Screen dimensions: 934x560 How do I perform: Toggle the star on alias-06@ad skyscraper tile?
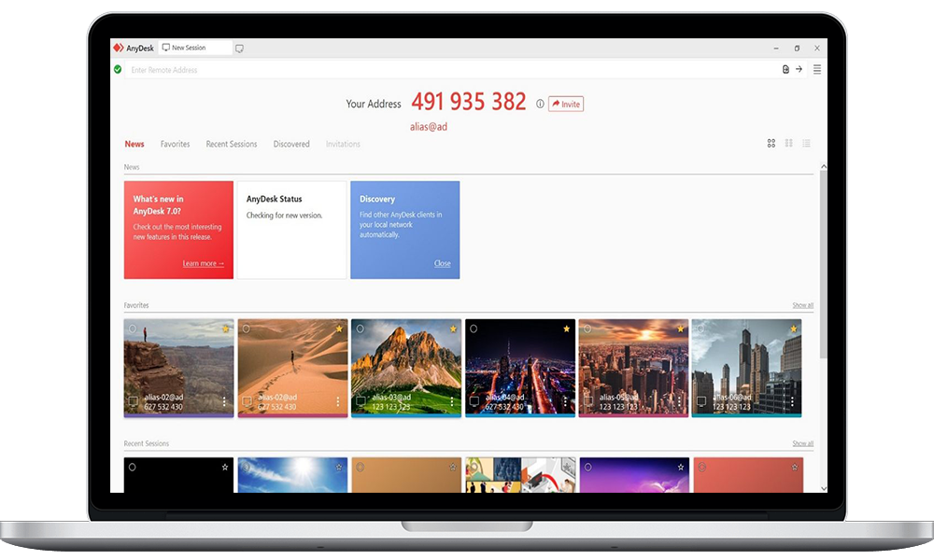click(794, 329)
